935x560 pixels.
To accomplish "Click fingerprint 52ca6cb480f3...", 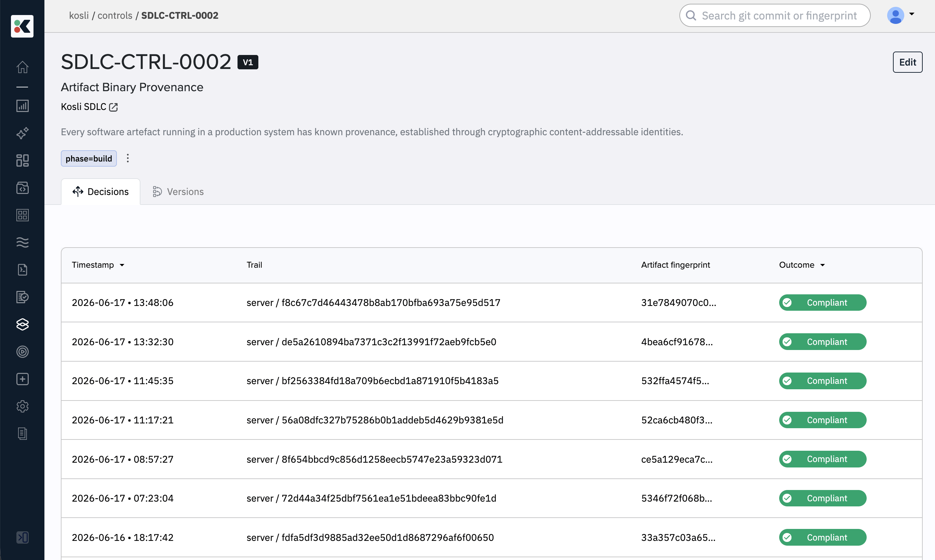I will [676, 420].
